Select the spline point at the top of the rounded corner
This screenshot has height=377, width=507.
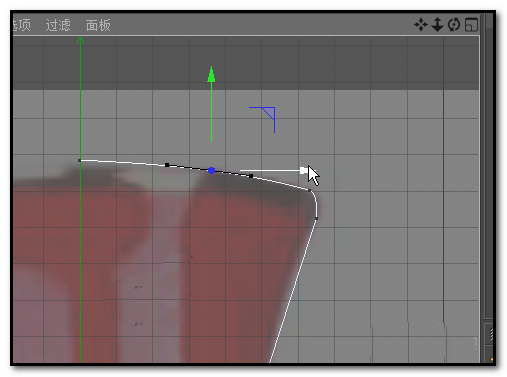click(310, 190)
